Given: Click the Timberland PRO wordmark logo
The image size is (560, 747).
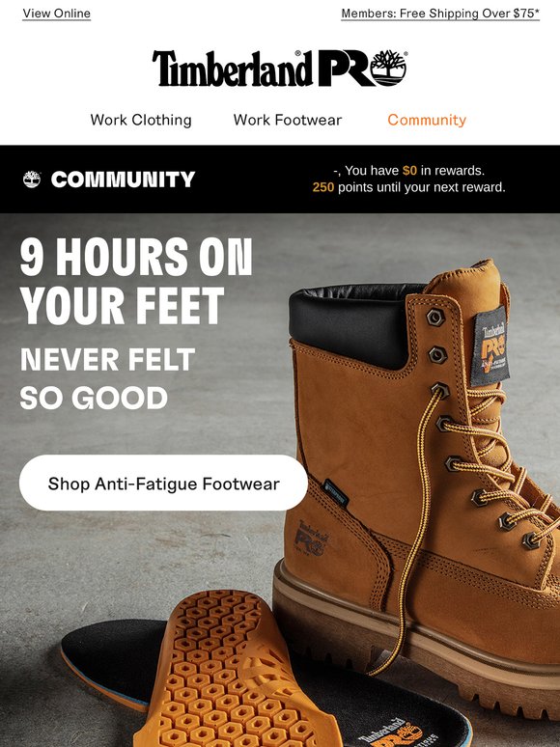Looking at the screenshot, I should coord(279,69).
